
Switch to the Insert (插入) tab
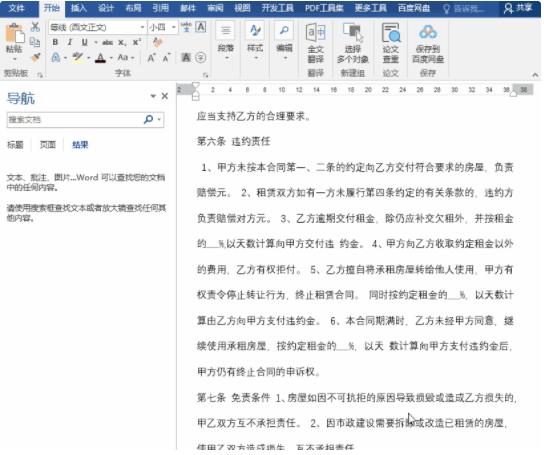[x=79, y=8]
